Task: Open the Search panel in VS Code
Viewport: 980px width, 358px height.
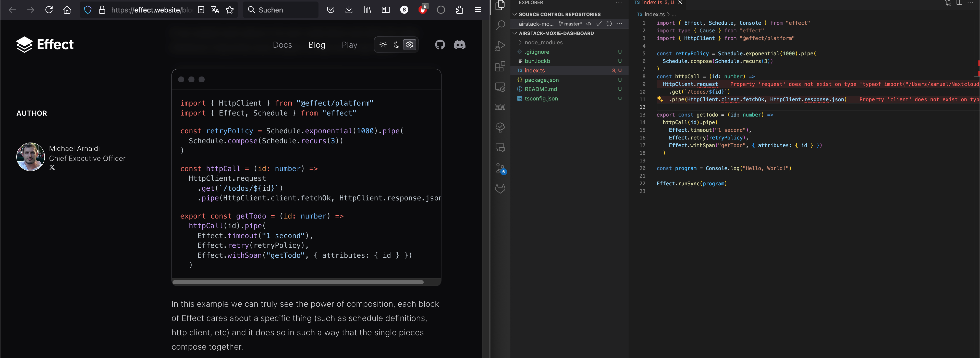Action: 500,25
